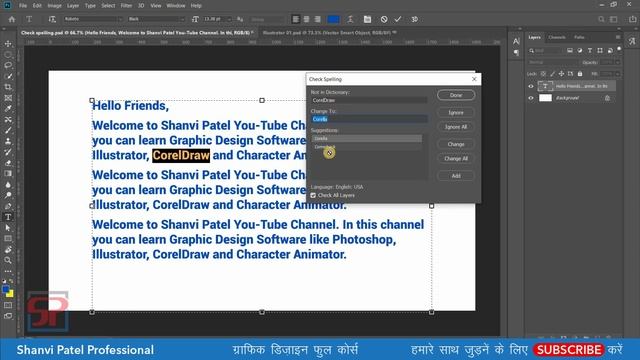Select the Blur tool
The width and height of the screenshot is (640, 360).
8,184
